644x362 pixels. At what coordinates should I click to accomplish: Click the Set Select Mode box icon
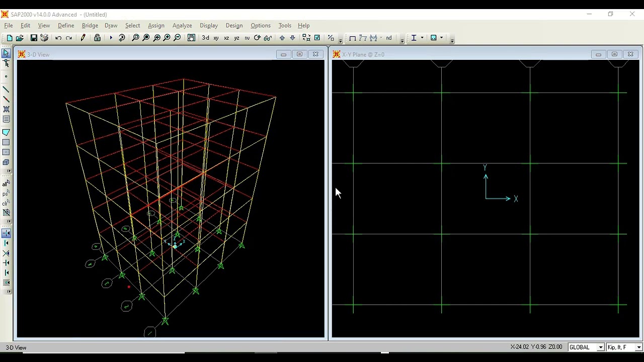[433, 38]
